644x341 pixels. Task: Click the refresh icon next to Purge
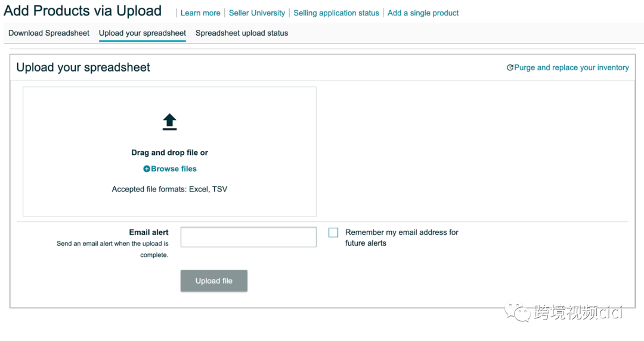click(510, 68)
